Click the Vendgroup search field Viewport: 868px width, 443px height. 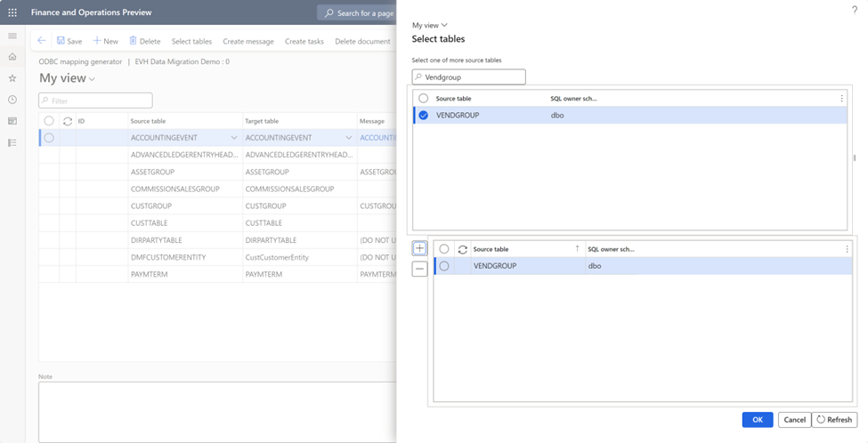tap(469, 77)
